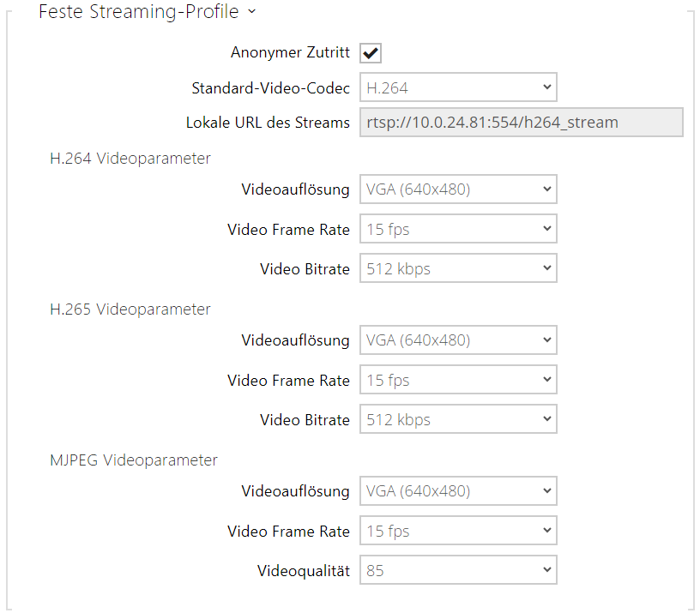Open H.265 Videoauflösung dropdown
The height and width of the screenshot is (613, 700).
(458, 340)
